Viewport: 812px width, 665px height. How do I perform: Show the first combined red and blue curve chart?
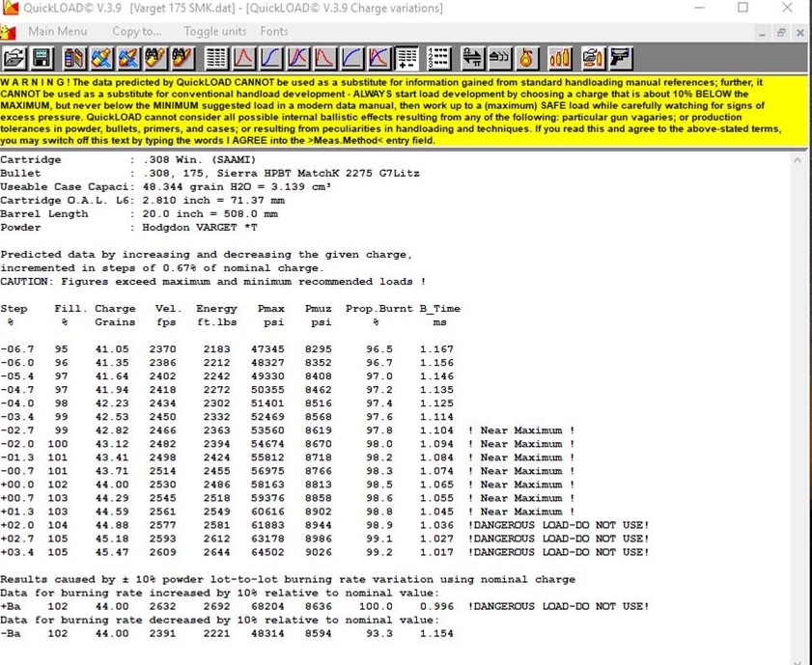tap(297, 58)
